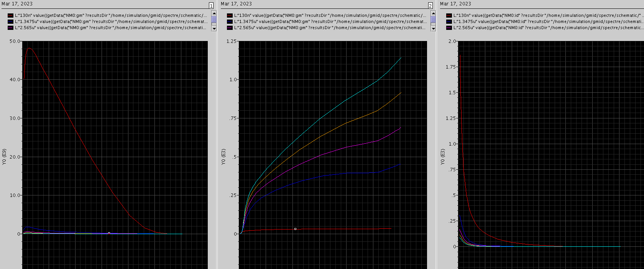Click magenta 2.565u trace swatch in subwindow 1
The height and width of the screenshot is (269, 644).
11,28
